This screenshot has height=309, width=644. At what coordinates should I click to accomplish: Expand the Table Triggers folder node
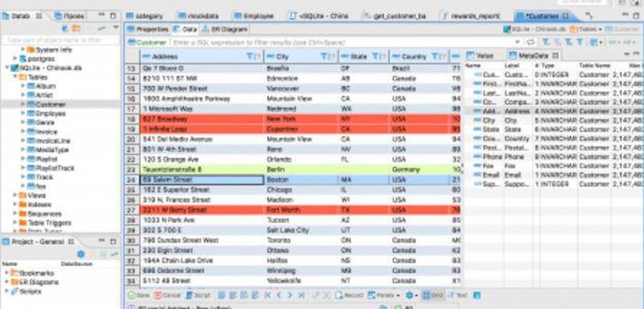tap(15, 223)
